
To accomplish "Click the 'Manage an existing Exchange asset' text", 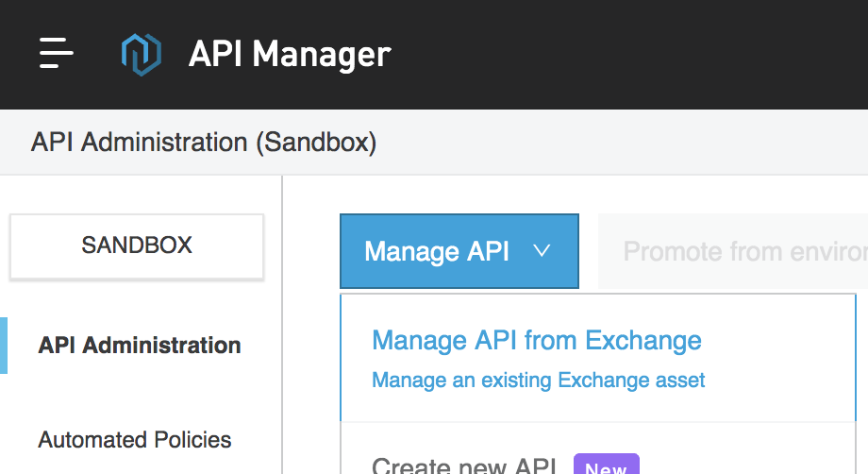I will [x=538, y=381].
